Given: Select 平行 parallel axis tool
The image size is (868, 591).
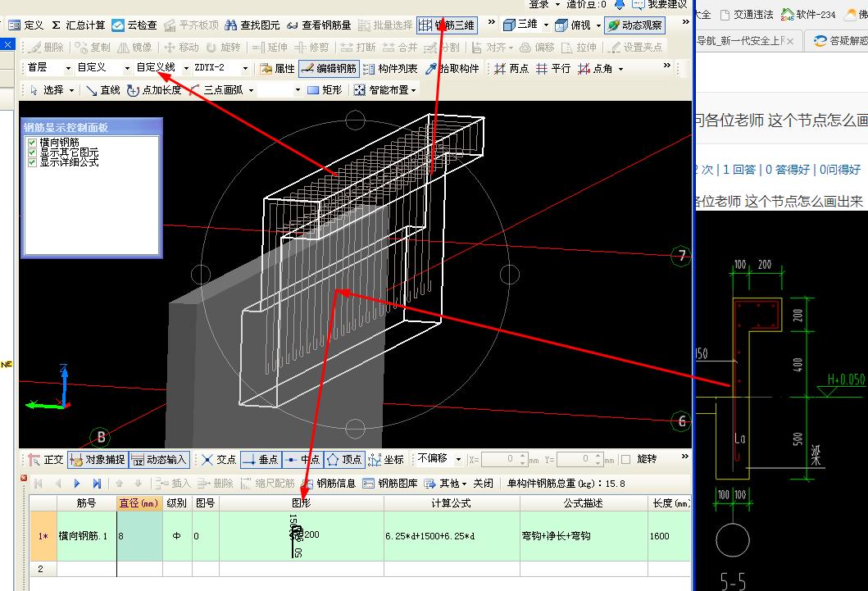Looking at the screenshot, I should (553, 69).
